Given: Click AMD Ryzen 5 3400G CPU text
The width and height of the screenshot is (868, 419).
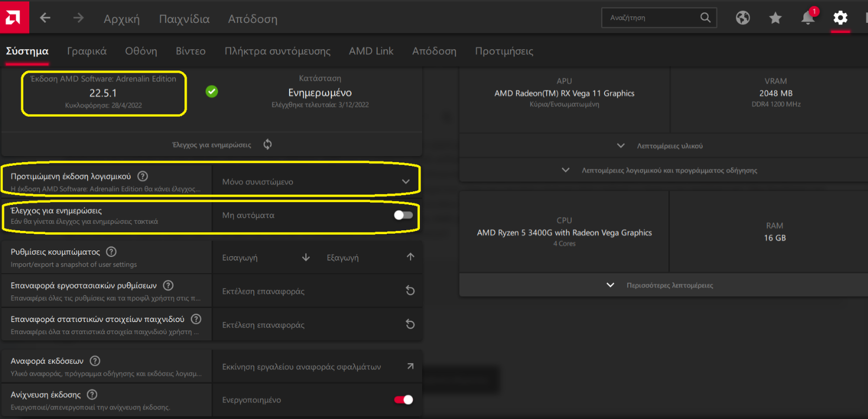Looking at the screenshot, I should pyautogui.click(x=564, y=233).
